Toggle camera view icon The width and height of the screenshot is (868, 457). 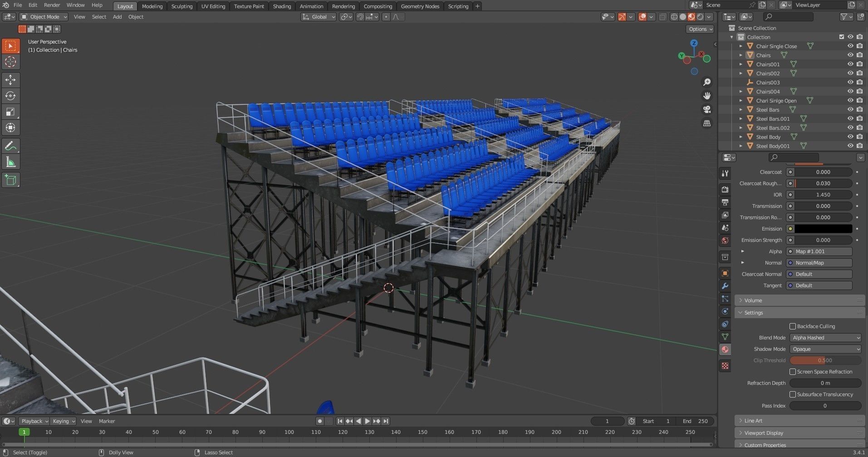[707, 109]
